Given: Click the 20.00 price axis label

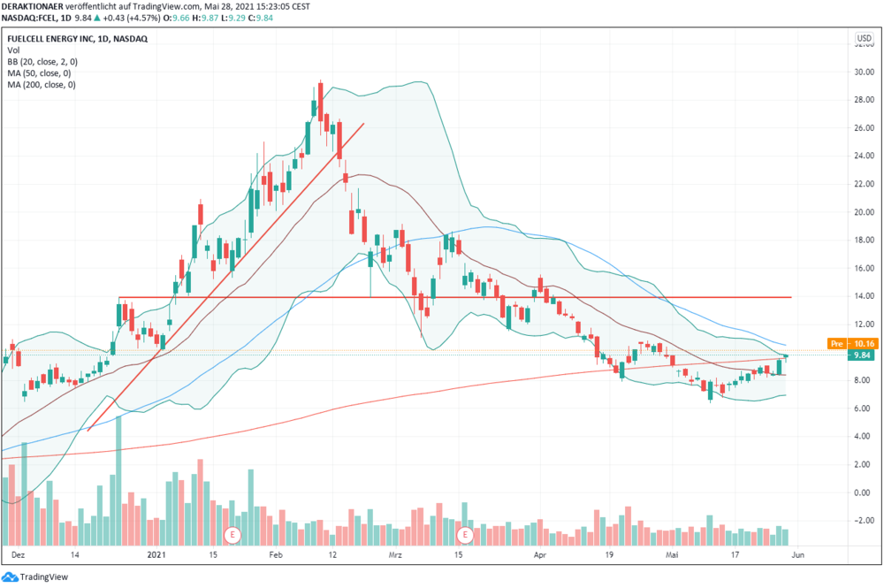Looking at the screenshot, I should pos(865,212).
